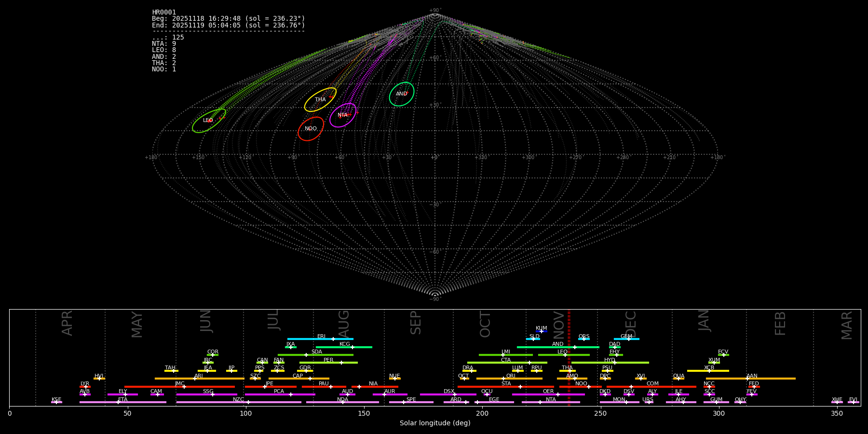Click the SPE shower label
868x434 pixels.
(x=411, y=400)
